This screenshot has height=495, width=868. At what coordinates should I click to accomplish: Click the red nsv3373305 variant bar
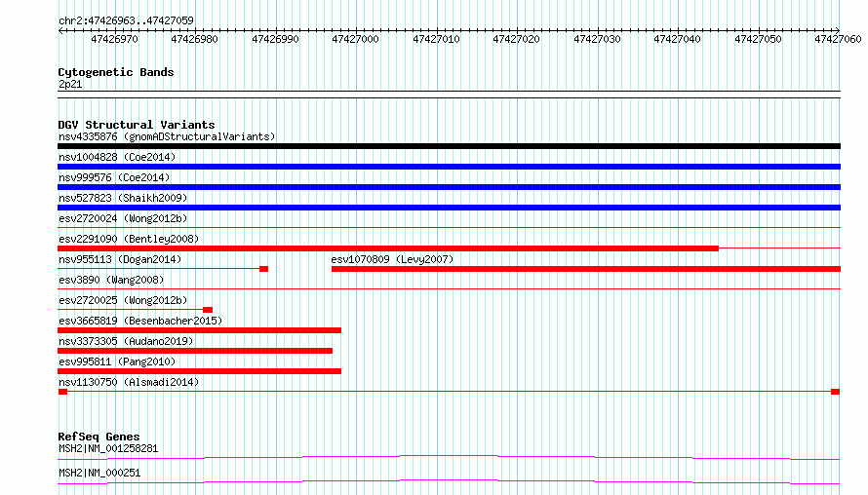coord(195,351)
